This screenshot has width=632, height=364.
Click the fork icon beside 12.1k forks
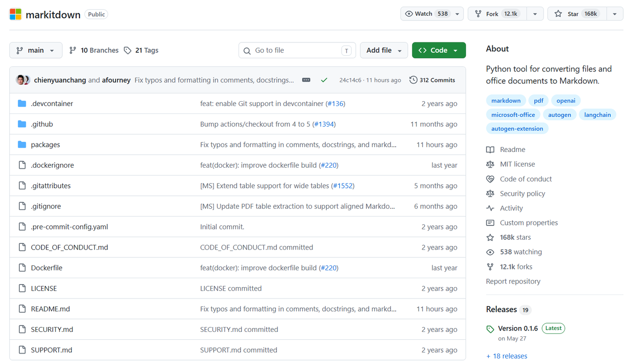click(x=490, y=267)
